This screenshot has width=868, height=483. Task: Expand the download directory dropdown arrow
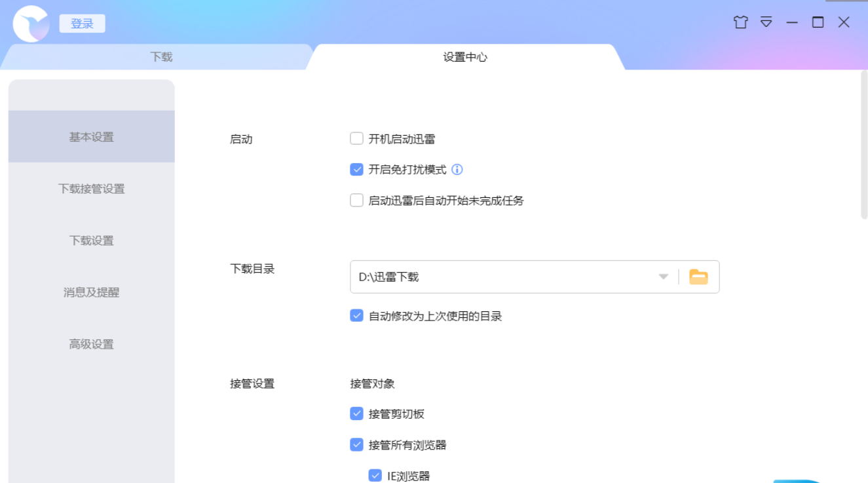click(x=663, y=277)
